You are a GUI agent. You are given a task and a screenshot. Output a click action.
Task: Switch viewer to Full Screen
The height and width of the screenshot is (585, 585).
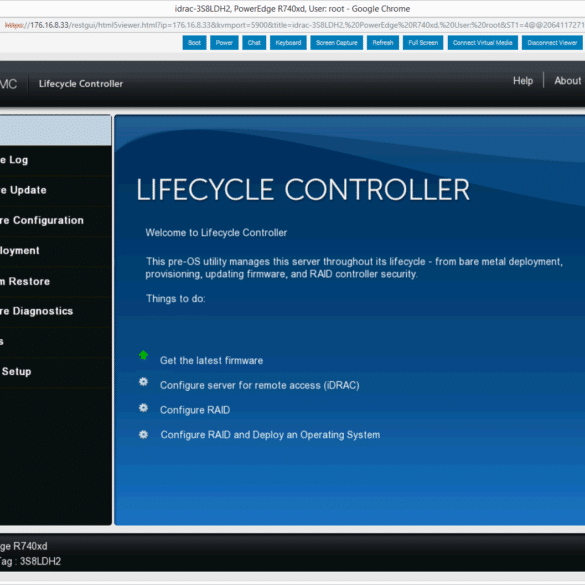(x=423, y=43)
